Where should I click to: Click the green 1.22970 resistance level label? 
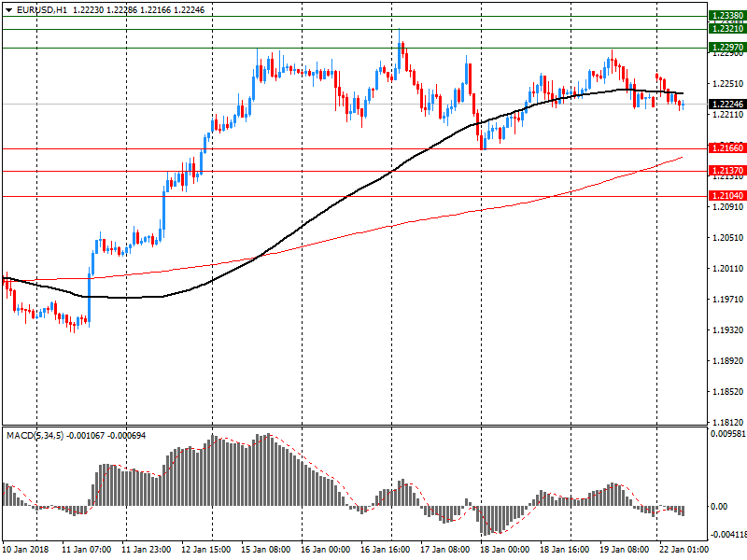(x=727, y=48)
